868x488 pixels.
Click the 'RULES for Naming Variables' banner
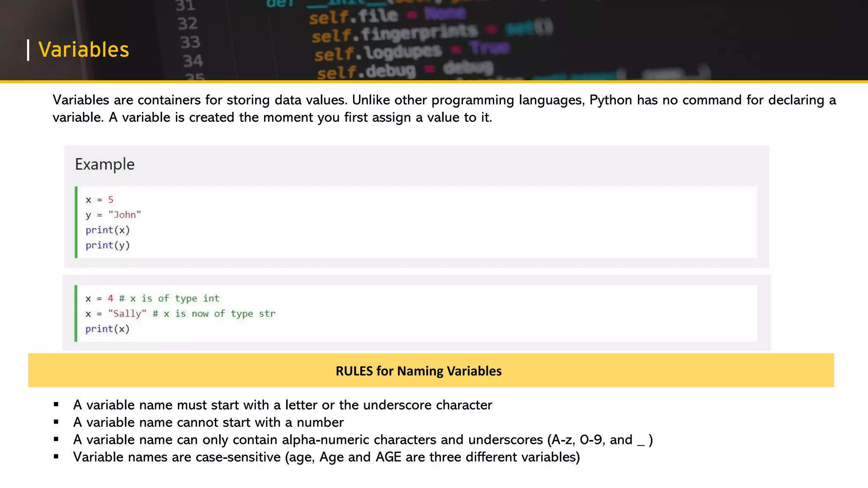coord(431,370)
